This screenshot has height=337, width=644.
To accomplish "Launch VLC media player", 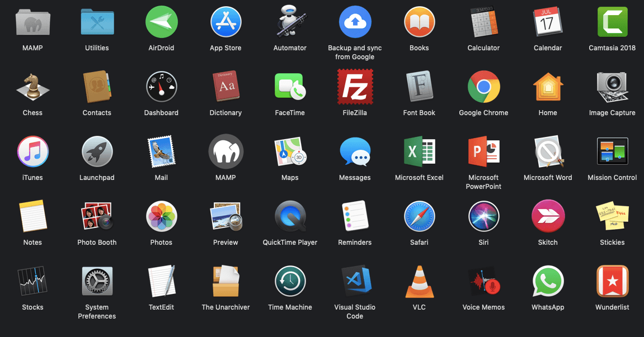I will pos(419,281).
